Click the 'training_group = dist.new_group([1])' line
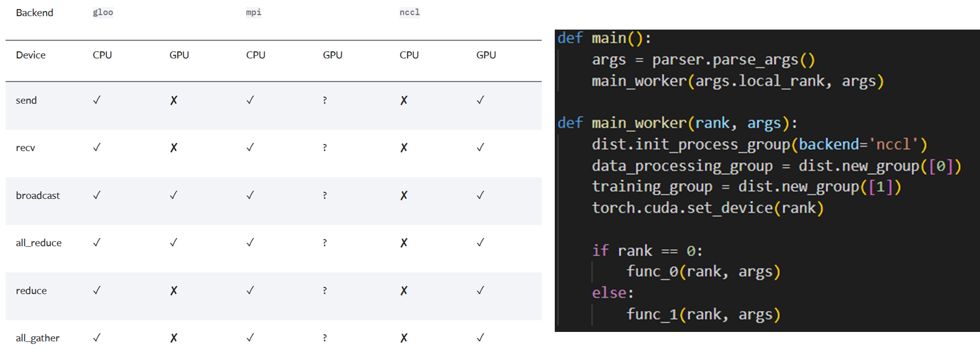980x361 pixels. 747,187
